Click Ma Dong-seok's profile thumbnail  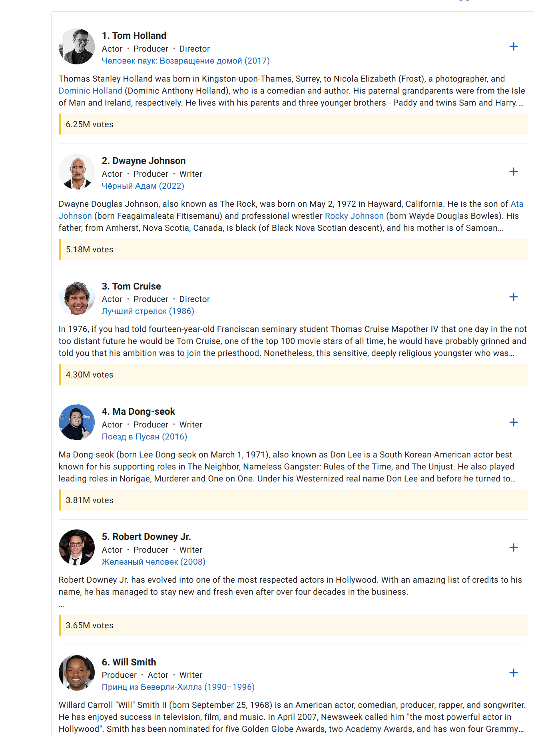coord(77,422)
